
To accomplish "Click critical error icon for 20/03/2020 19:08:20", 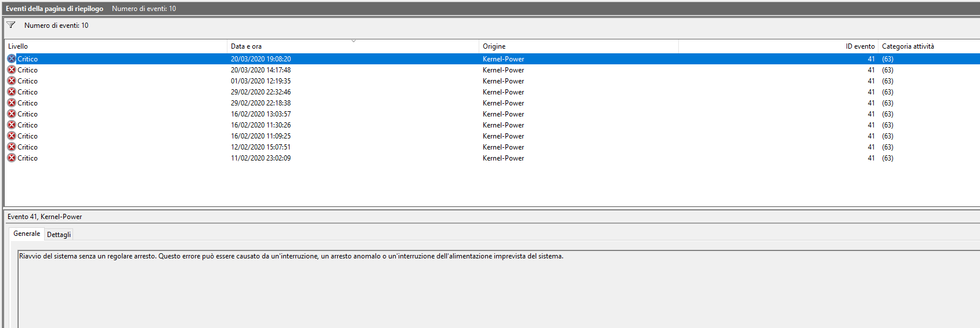I will (x=12, y=59).
